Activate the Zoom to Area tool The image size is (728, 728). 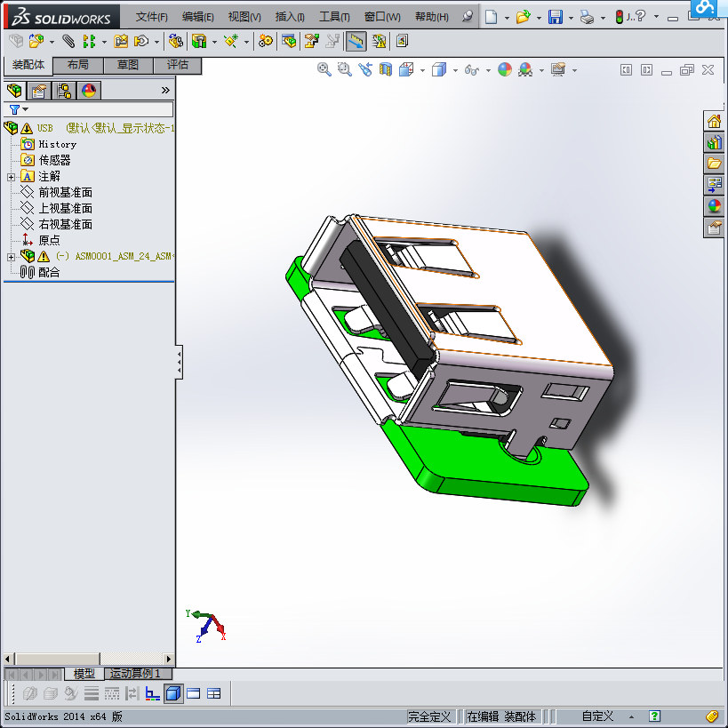[344, 69]
